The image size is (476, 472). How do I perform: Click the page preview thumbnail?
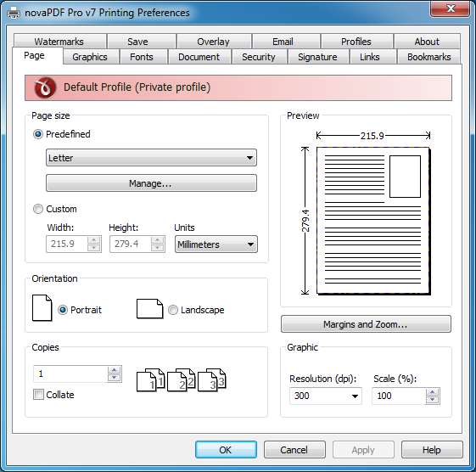pyautogui.click(x=373, y=221)
